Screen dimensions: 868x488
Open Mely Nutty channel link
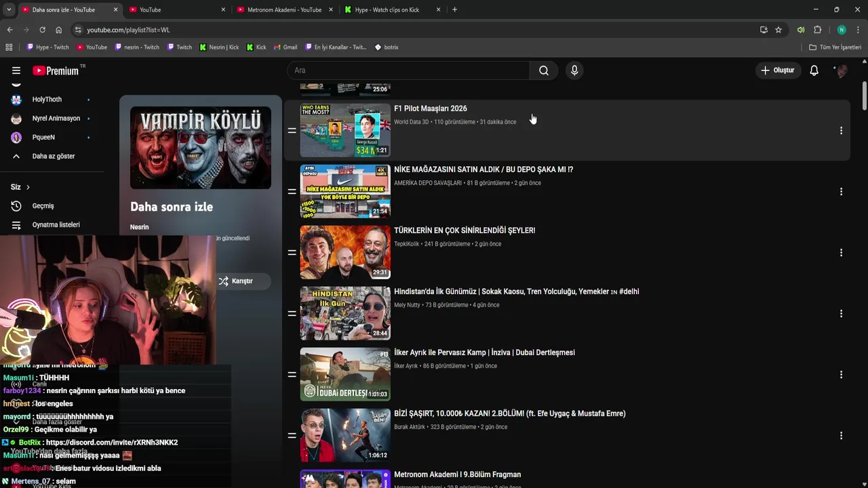click(x=407, y=305)
